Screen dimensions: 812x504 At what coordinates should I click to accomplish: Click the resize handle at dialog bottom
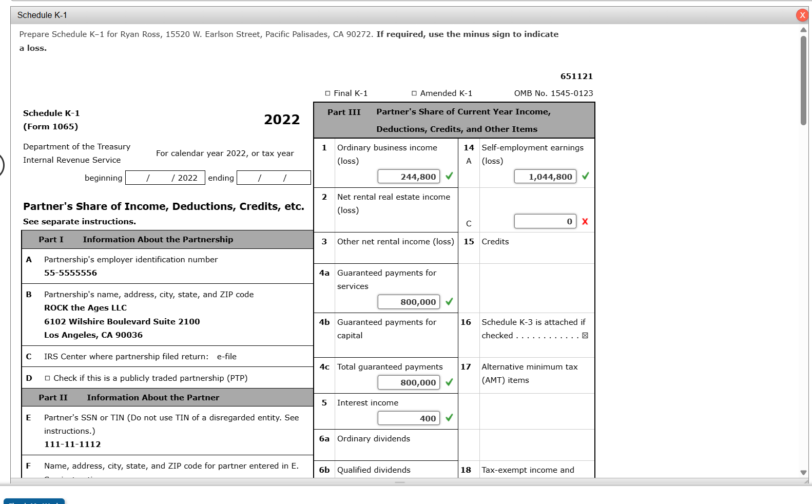[400, 482]
